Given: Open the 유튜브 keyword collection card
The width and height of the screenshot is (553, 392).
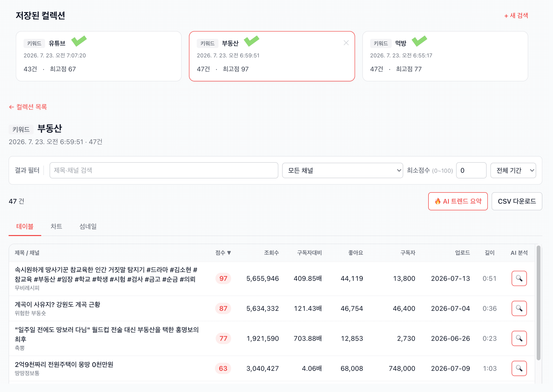Looking at the screenshot, I should coord(99,56).
